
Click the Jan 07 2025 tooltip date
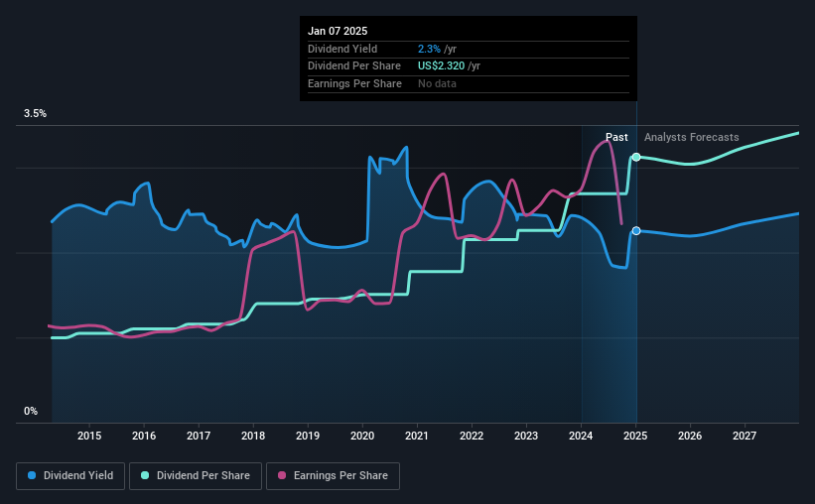pos(338,31)
